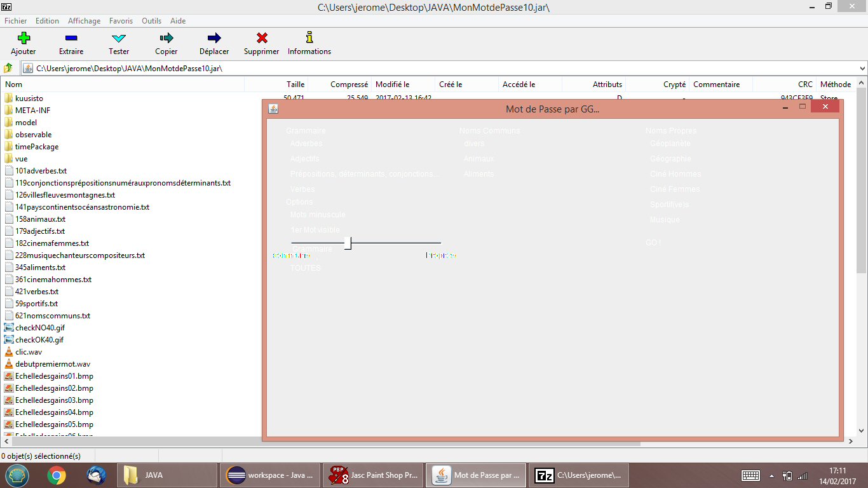
Task: Open Informations from the toolbar
Action: pyautogui.click(x=309, y=38)
